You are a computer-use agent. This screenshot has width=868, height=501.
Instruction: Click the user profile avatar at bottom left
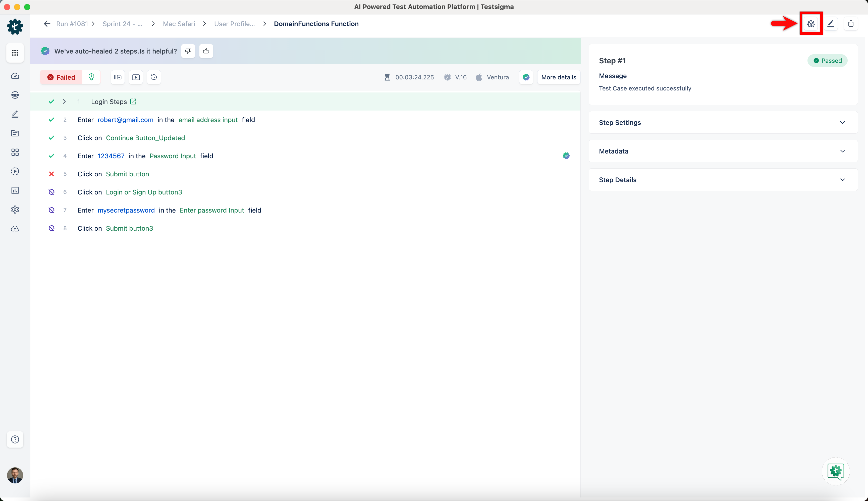[x=15, y=475]
